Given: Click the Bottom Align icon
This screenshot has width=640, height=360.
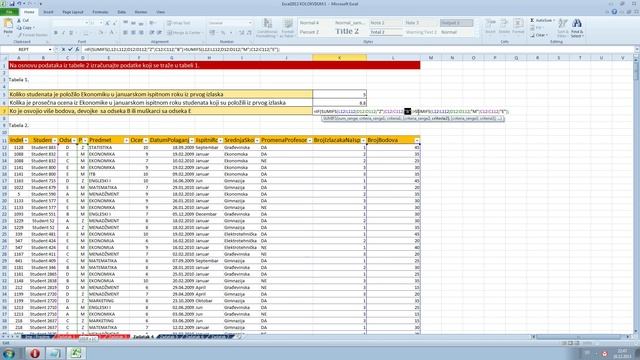Looking at the screenshot, I should pos(141,23).
